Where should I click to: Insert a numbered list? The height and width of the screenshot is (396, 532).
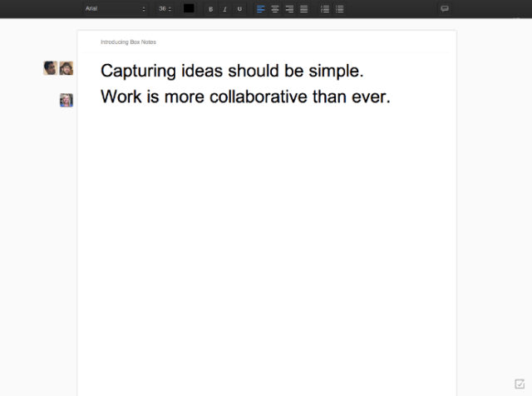pos(325,8)
